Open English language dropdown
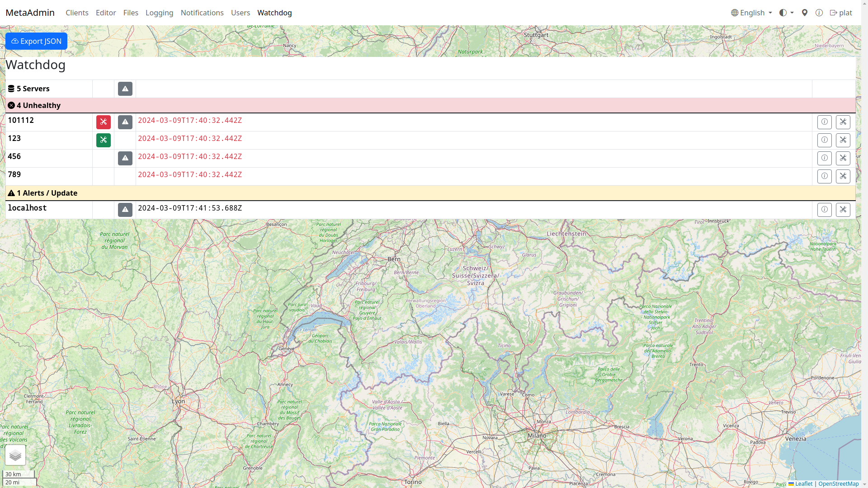868x488 pixels. (x=751, y=13)
